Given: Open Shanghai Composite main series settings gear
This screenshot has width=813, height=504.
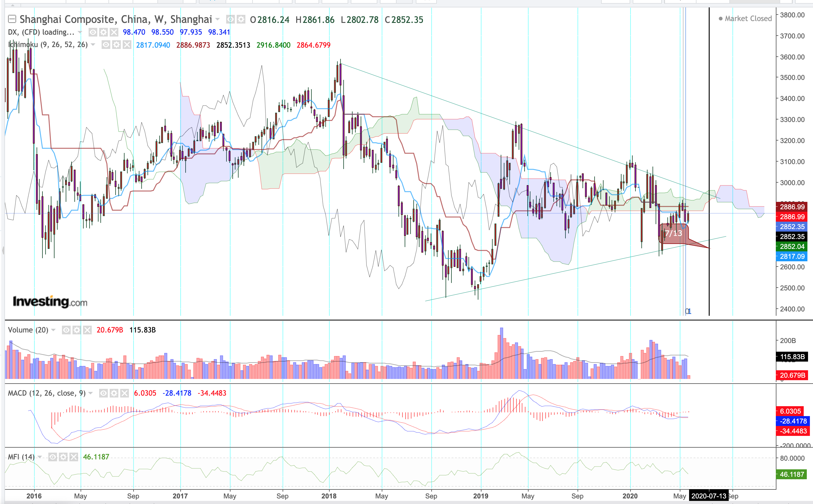Looking at the screenshot, I should click(x=241, y=20).
